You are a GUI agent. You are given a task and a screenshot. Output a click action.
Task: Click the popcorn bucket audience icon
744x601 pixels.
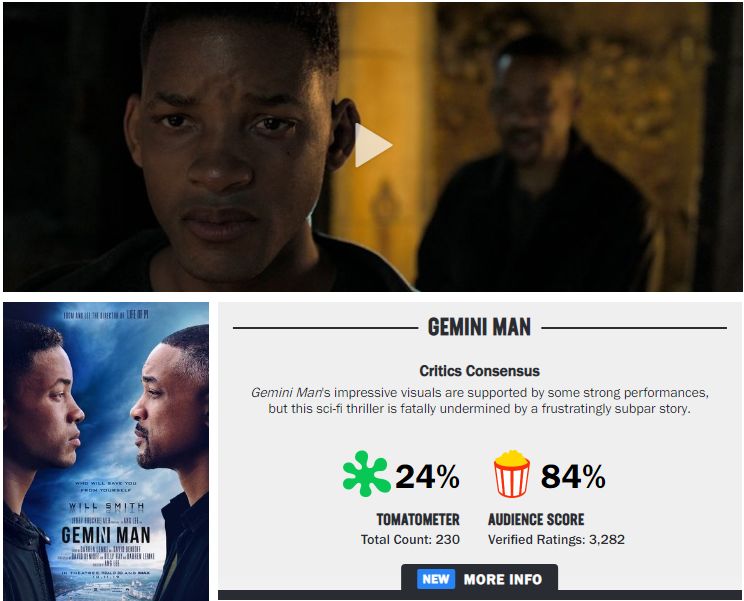click(x=512, y=474)
